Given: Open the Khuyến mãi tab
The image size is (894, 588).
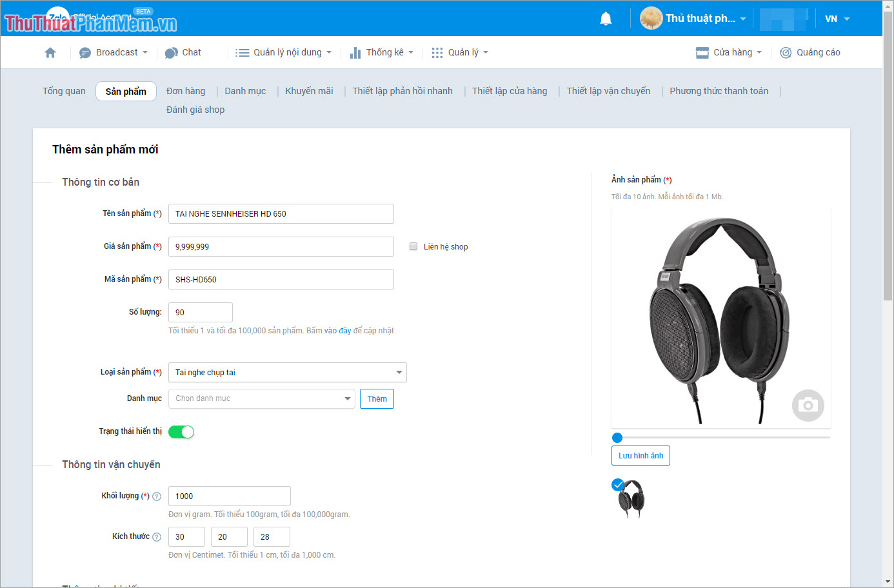Looking at the screenshot, I should pos(309,91).
